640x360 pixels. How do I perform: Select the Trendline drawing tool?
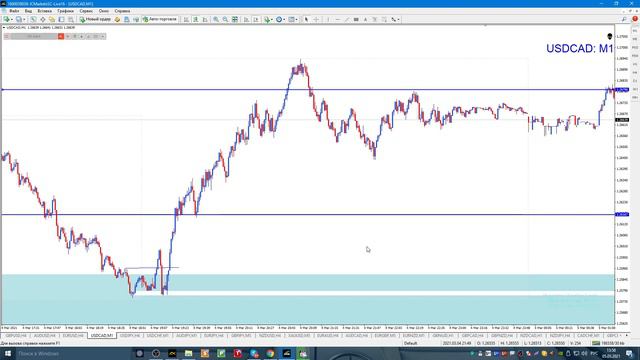347,19
